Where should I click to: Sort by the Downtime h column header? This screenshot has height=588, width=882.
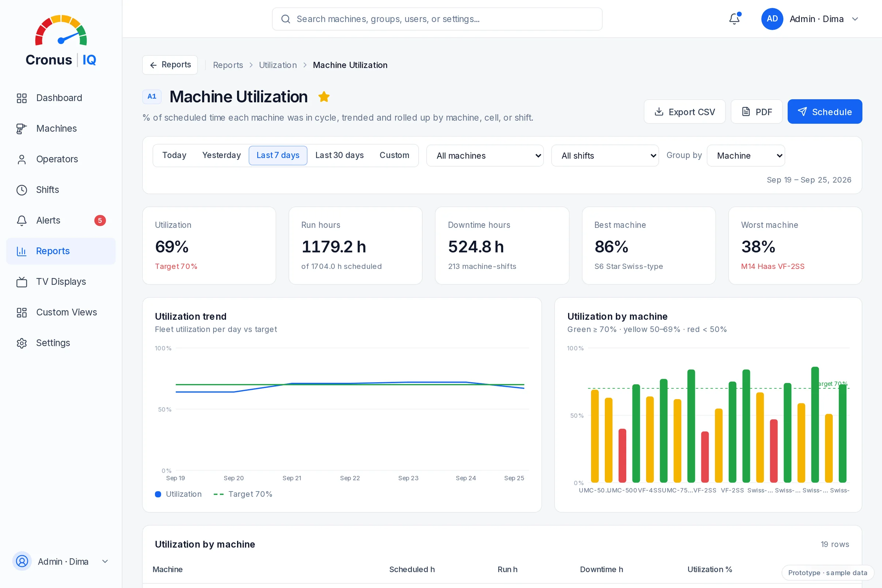(x=602, y=569)
